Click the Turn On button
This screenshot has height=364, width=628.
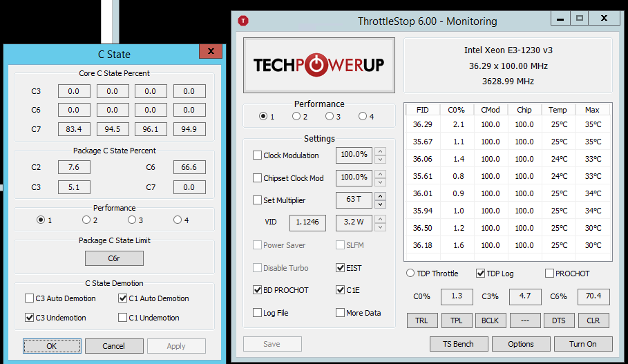[583, 344]
